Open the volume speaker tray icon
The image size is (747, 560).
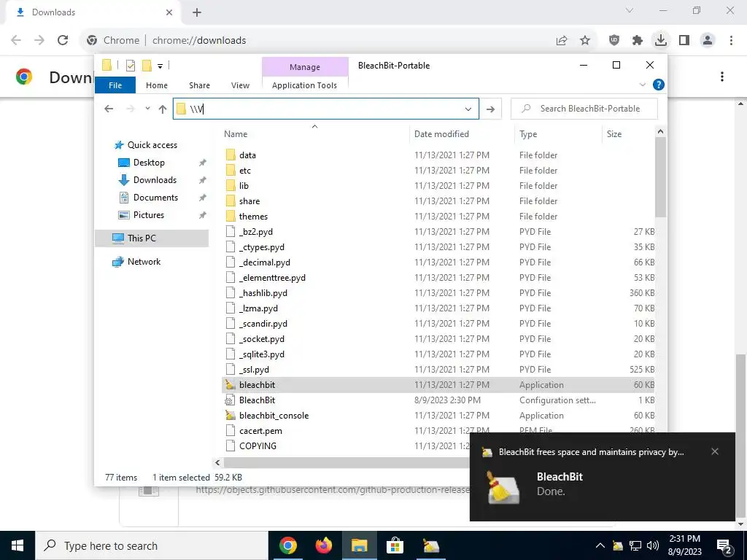653,545
